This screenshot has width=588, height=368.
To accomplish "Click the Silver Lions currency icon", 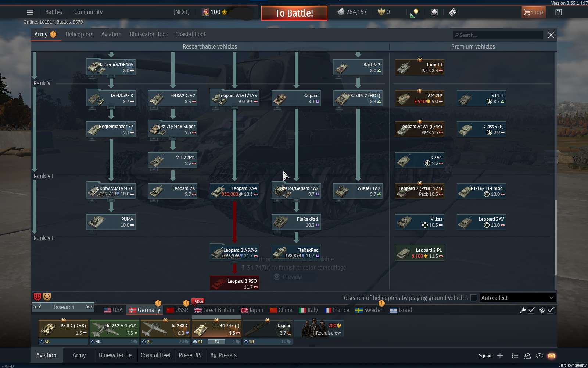I will click(x=341, y=12).
